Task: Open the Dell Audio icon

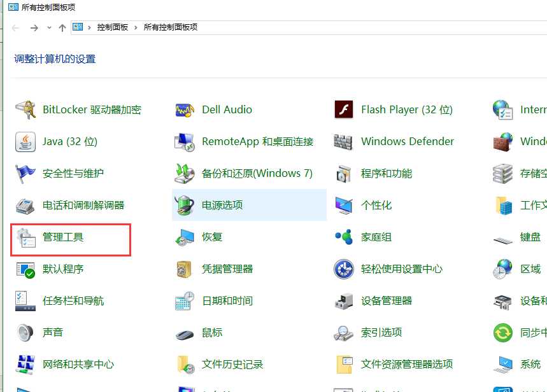Action: pos(185,110)
